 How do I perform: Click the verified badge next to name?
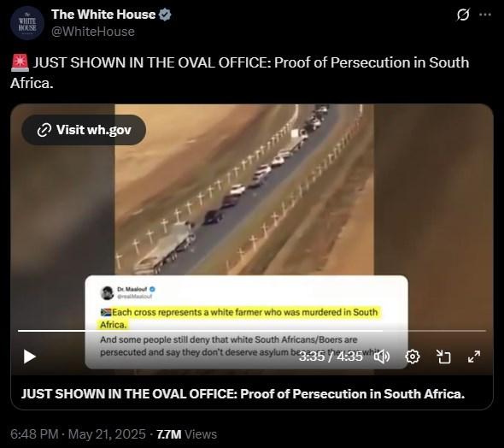(165, 15)
